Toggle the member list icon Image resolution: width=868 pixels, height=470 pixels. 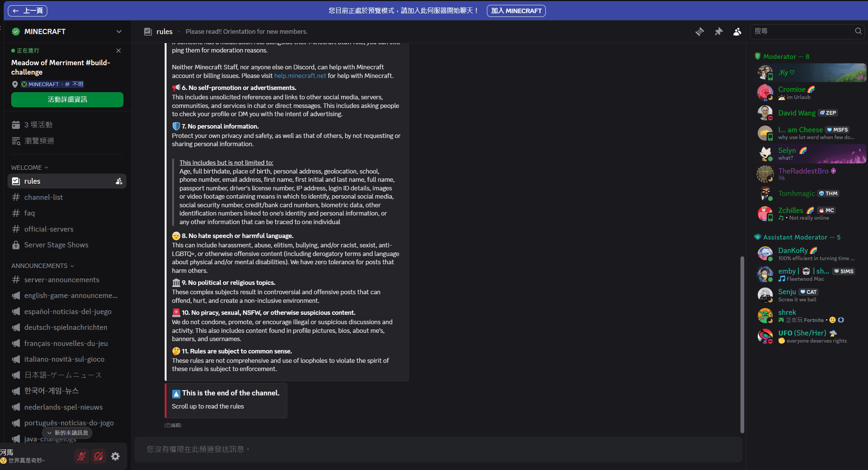pos(737,31)
